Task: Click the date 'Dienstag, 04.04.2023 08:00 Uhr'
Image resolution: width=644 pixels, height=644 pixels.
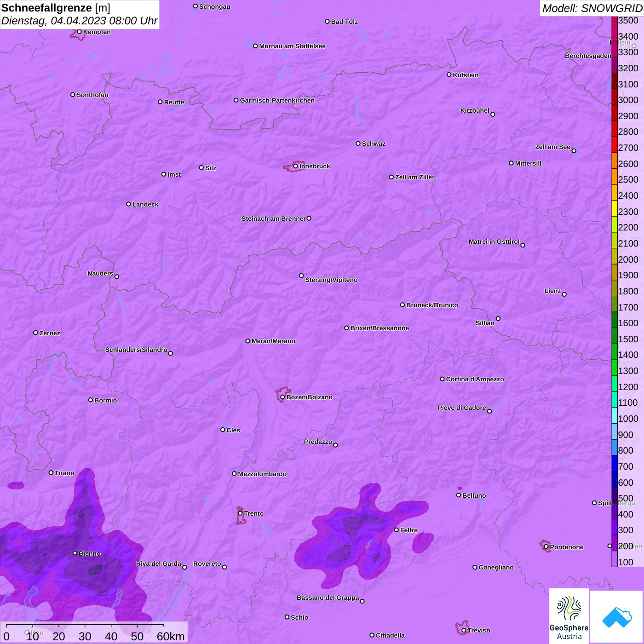Action: pos(80,21)
